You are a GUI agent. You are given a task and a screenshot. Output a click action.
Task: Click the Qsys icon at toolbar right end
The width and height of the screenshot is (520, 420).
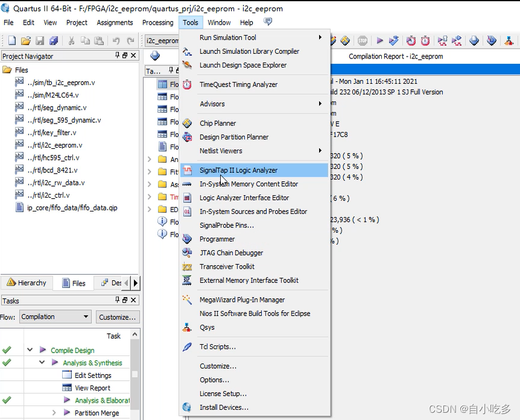coord(509,41)
